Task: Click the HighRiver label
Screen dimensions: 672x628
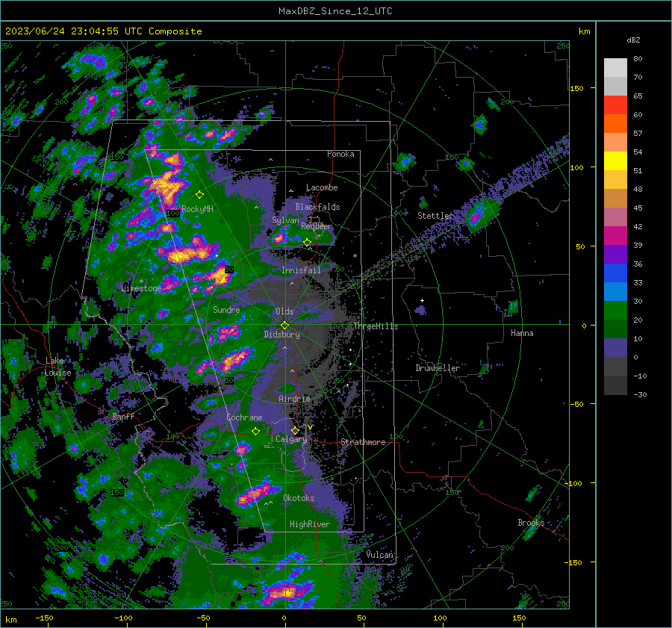Action: click(310, 524)
